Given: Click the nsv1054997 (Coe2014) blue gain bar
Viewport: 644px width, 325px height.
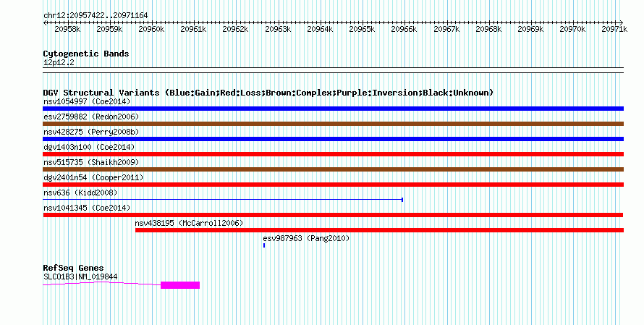Looking at the screenshot, I should click(333, 109).
